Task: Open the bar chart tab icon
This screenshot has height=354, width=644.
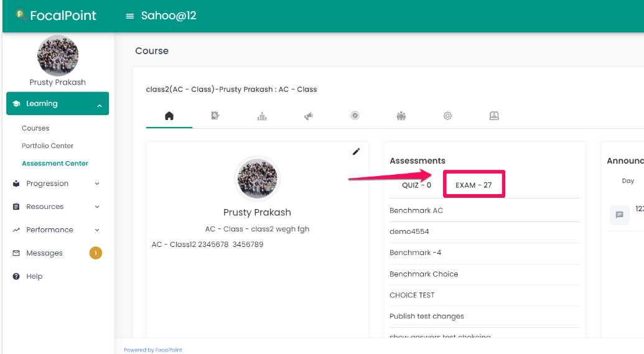Action: pyautogui.click(x=262, y=116)
